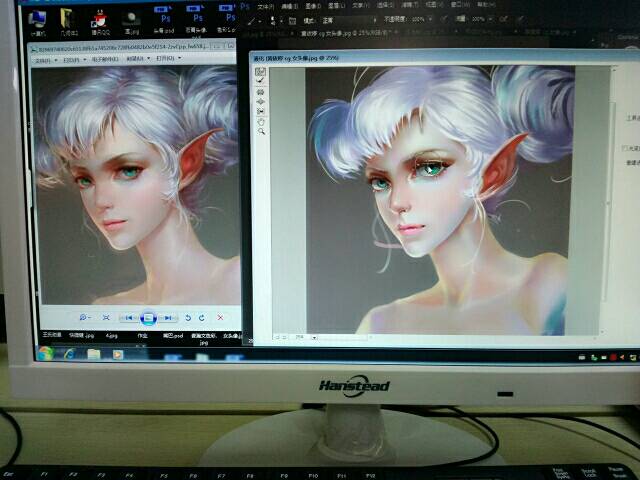Viewport: 640px width, 480px height.
Task: Rotate image counterclockwise in Photo Viewer
Action: click(x=188, y=318)
